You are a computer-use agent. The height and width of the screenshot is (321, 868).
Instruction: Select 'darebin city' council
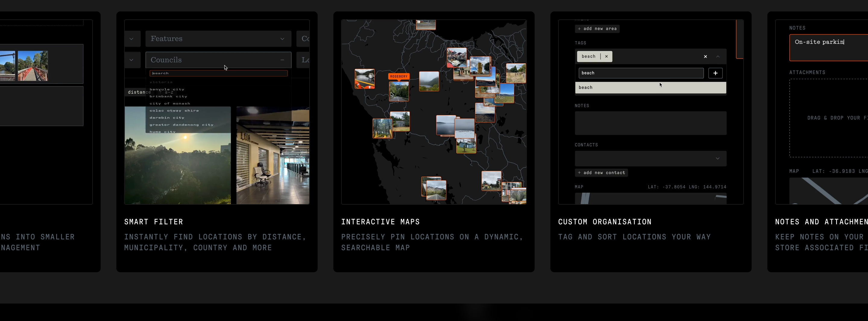point(167,118)
